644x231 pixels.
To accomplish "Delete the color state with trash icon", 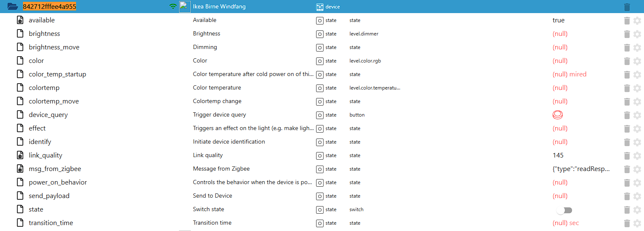I will pyautogui.click(x=627, y=61).
